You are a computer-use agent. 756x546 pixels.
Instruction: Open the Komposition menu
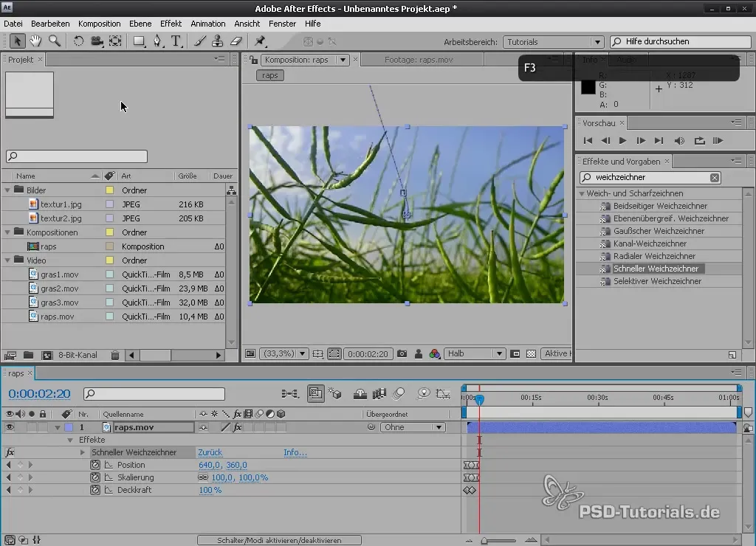click(x=100, y=24)
